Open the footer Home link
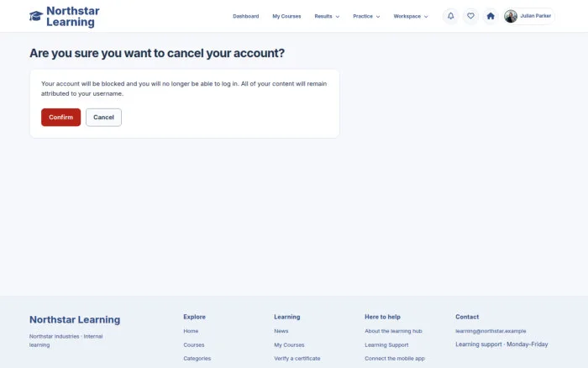Screen dimensions: 588x368 pyautogui.click(x=191, y=331)
